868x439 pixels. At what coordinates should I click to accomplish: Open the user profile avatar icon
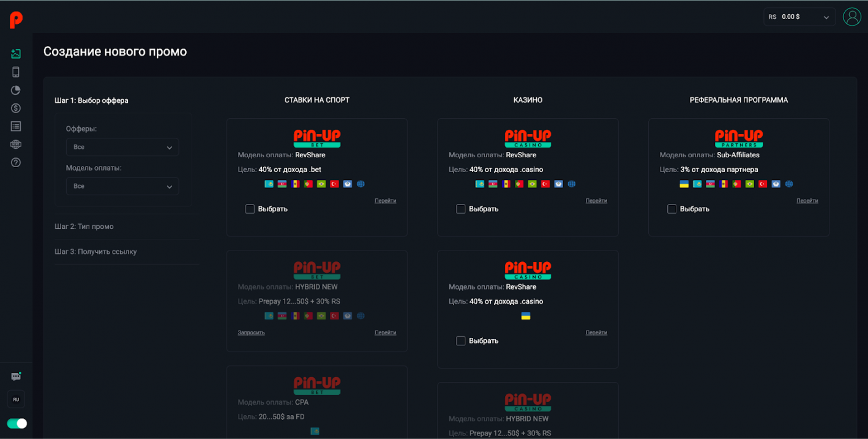851,17
